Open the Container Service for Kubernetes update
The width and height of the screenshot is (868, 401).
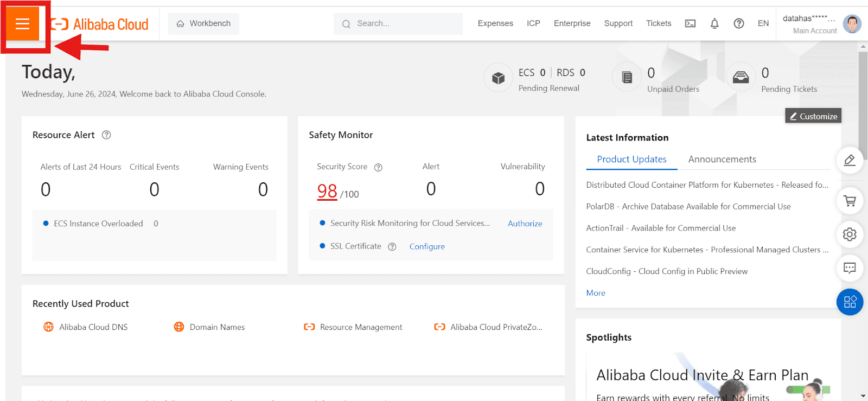click(707, 250)
